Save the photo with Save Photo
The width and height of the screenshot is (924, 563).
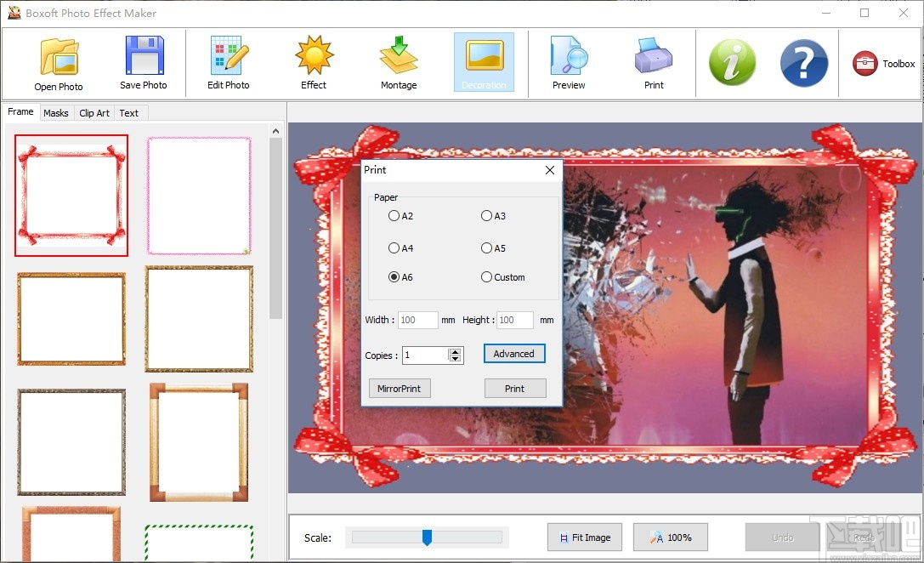click(x=143, y=63)
